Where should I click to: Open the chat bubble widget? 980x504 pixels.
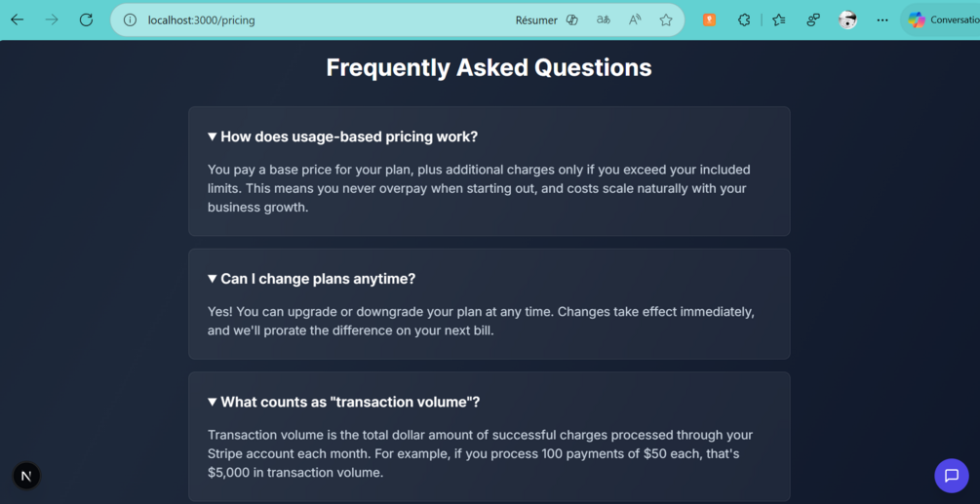tap(952, 476)
